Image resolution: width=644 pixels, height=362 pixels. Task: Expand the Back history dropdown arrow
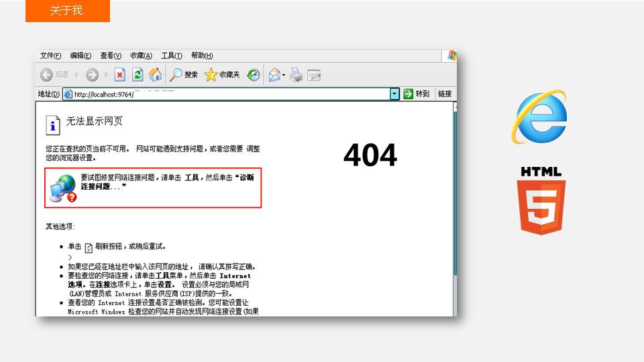[x=76, y=75]
